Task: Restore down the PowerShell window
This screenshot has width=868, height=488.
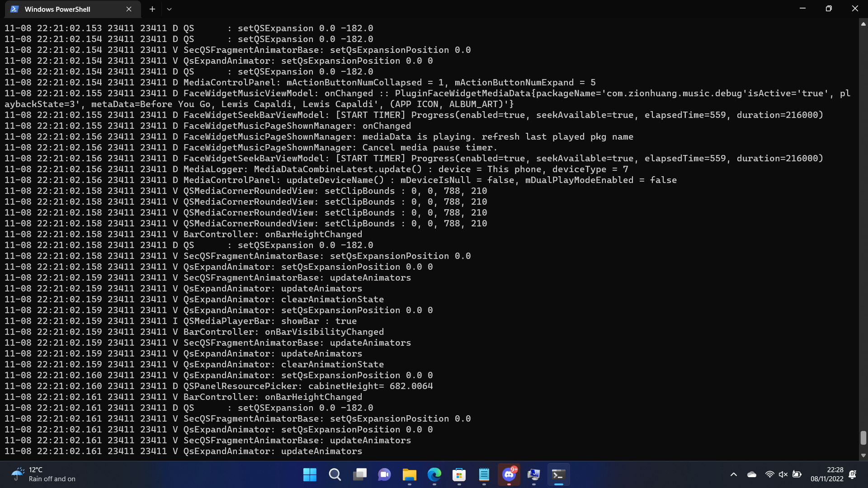Action: (829, 9)
